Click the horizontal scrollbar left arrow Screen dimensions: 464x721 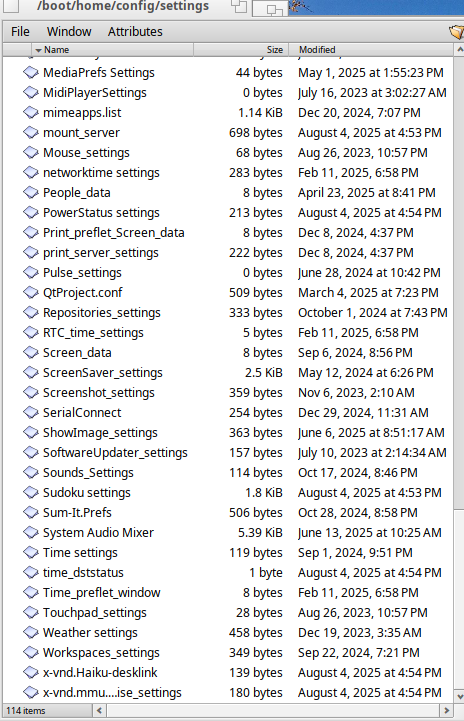click(100, 711)
